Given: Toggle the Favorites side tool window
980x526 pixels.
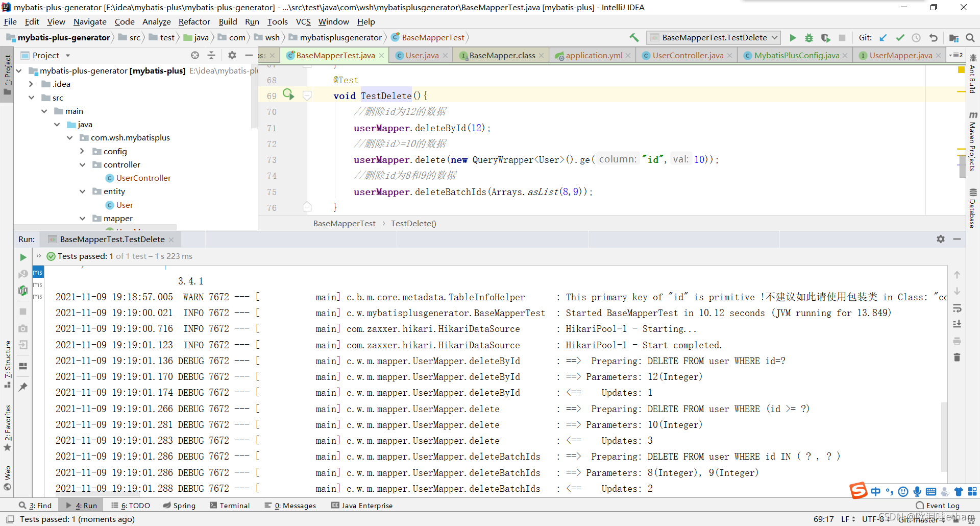Looking at the screenshot, I should (7, 428).
